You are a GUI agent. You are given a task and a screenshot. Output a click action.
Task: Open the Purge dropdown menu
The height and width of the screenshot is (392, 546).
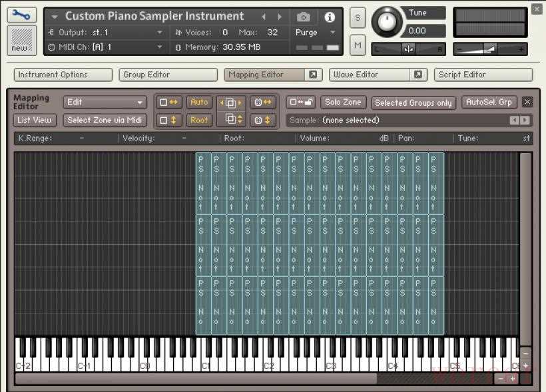(x=316, y=32)
